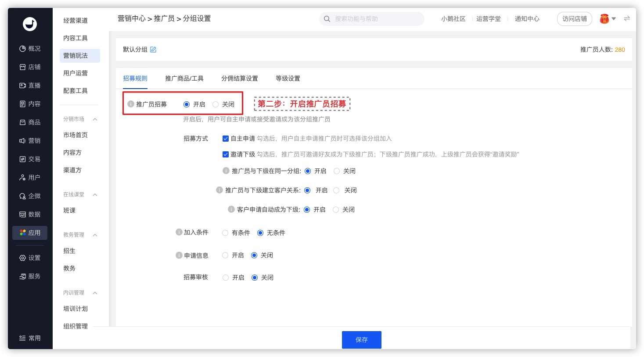Viewport: 644px width, 357px height.
Task: Open the 企微 section in the sidebar
Action: (x=30, y=196)
